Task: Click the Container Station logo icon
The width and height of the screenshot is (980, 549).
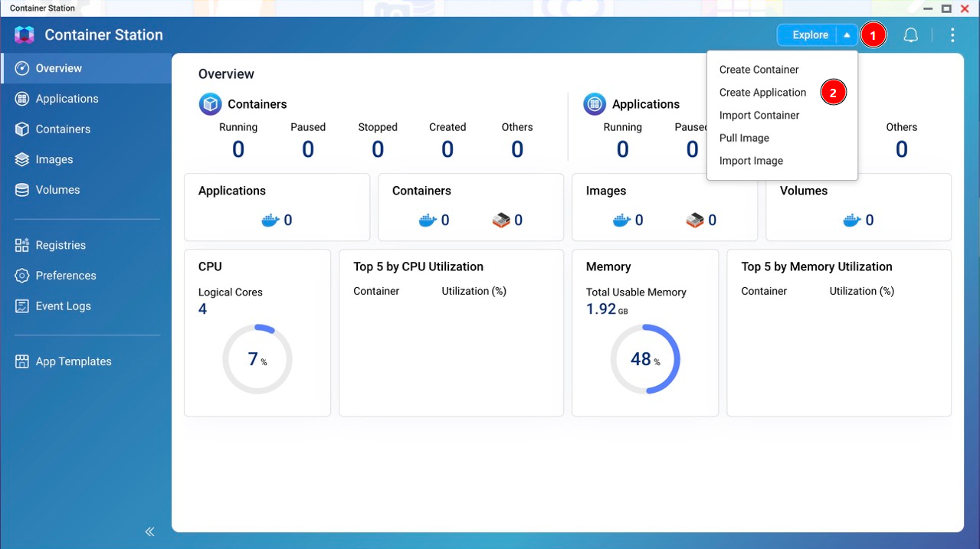Action: (25, 35)
